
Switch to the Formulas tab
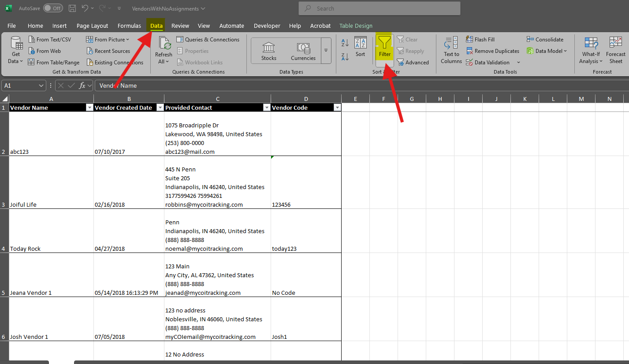coord(129,26)
